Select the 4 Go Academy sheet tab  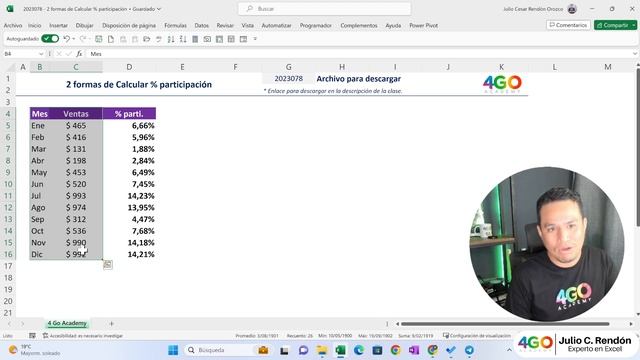click(x=67, y=323)
